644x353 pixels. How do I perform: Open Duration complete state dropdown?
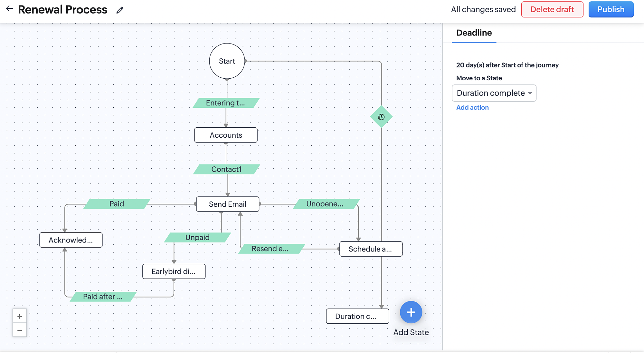[494, 93]
